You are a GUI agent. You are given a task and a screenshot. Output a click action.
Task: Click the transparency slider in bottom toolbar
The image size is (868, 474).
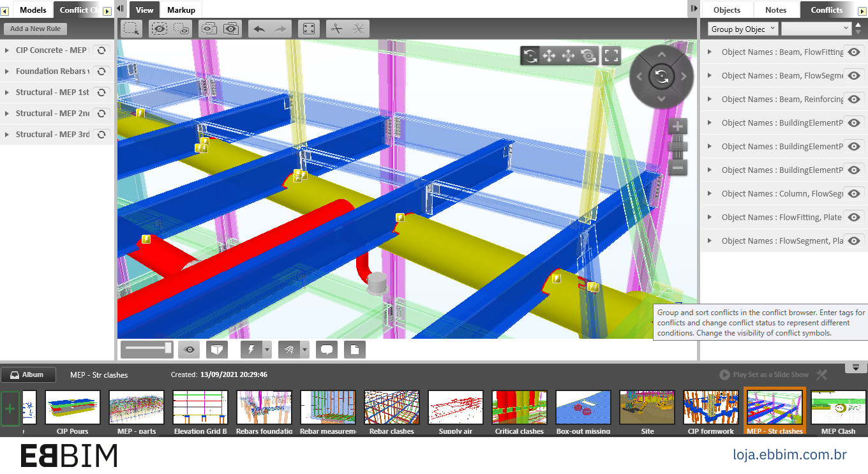pyautogui.click(x=148, y=348)
